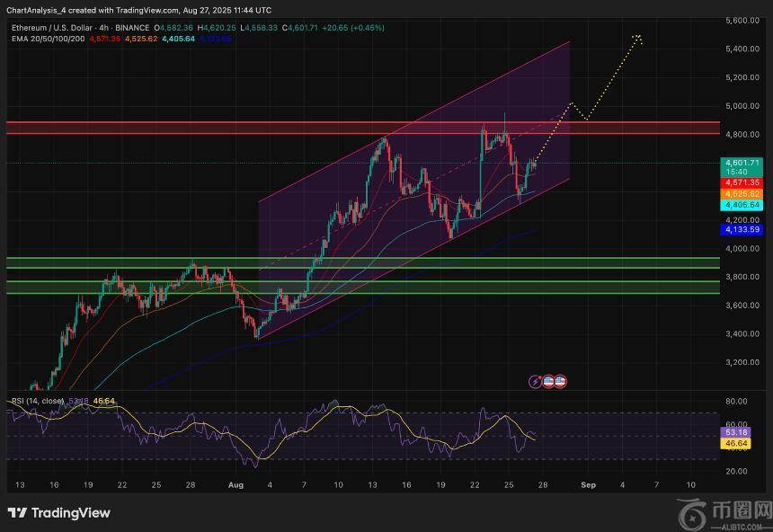The width and height of the screenshot is (773, 532).
Task: Open the RSI (14, close) indicator legend
Action: (36, 401)
